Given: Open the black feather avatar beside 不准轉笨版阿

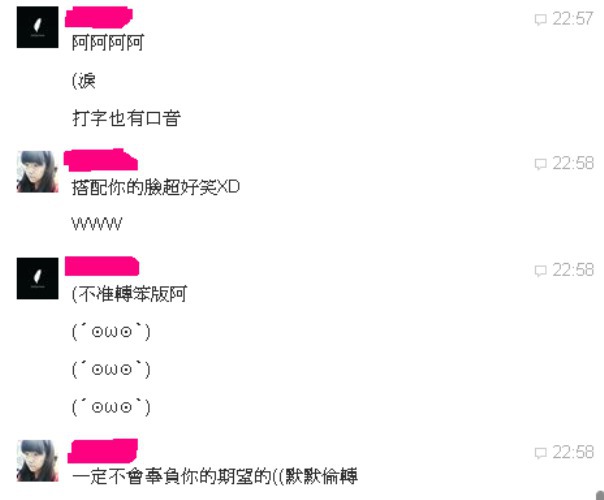Looking at the screenshot, I should click(x=37, y=278).
